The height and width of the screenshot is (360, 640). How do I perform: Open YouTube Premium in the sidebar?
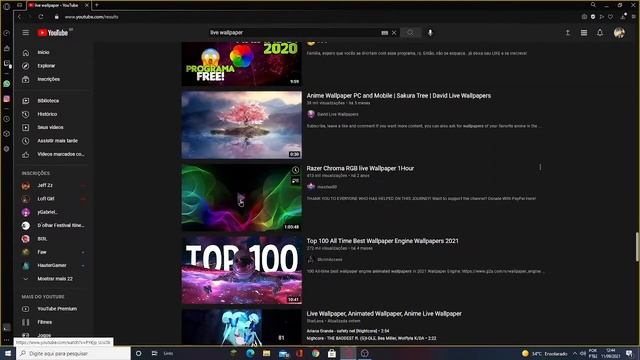click(x=54, y=309)
